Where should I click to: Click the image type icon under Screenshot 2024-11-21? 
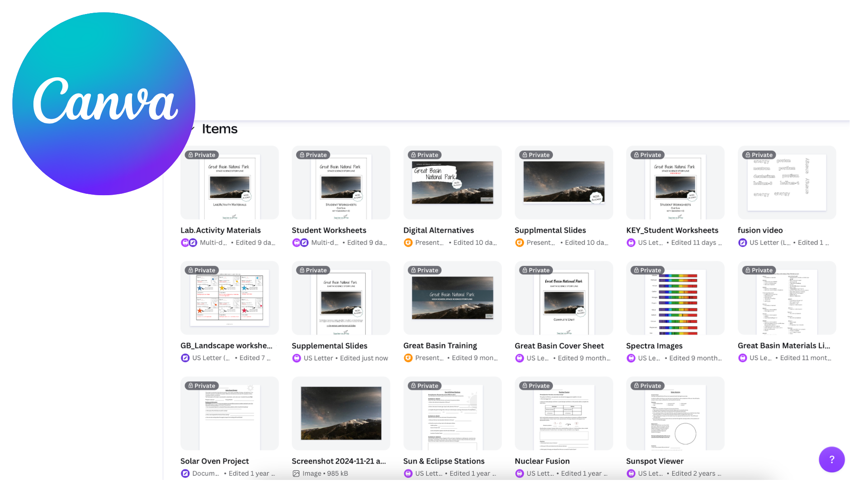[296, 474]
